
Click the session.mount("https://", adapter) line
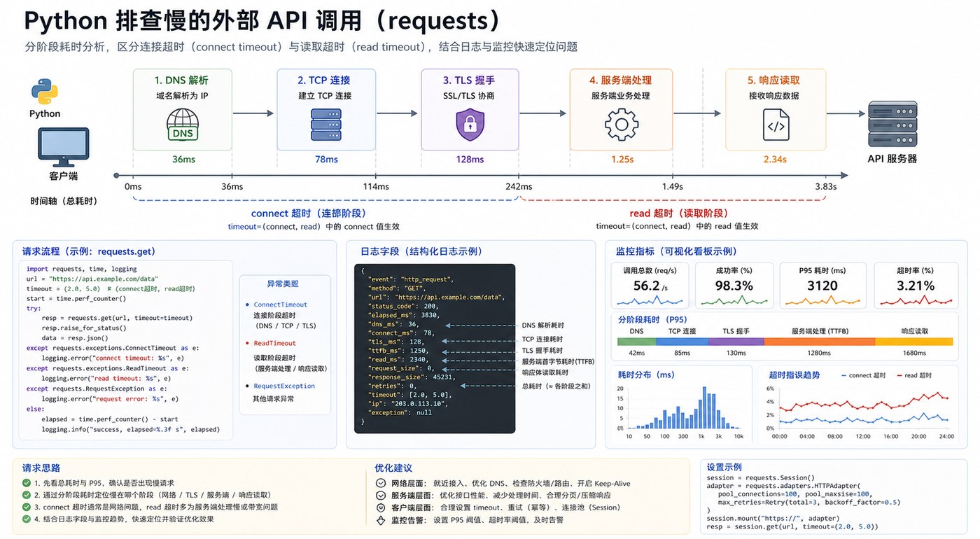[774, 519]
